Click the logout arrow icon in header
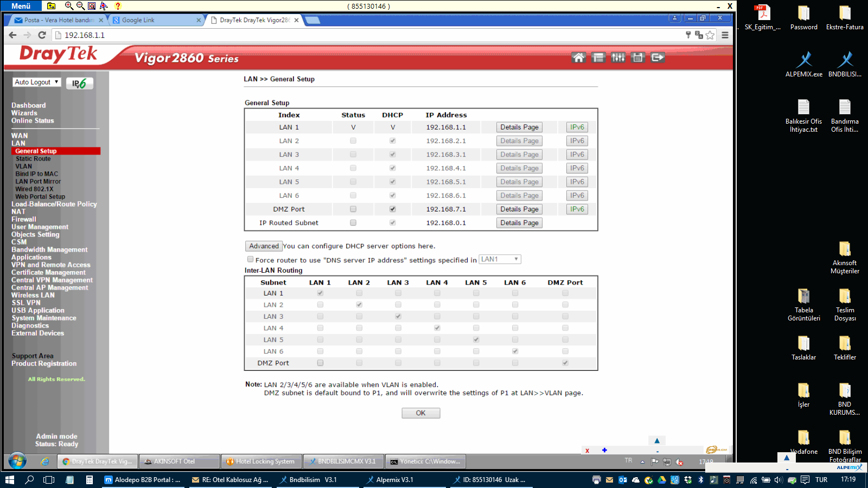This screenshot has width=868, height=488. (x=658, y=57)
